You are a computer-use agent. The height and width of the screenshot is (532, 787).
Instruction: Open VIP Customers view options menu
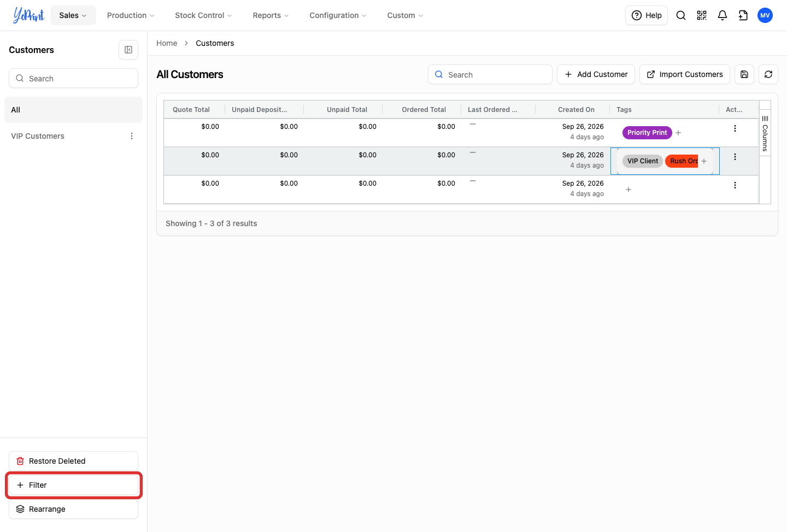coord(132,136)
